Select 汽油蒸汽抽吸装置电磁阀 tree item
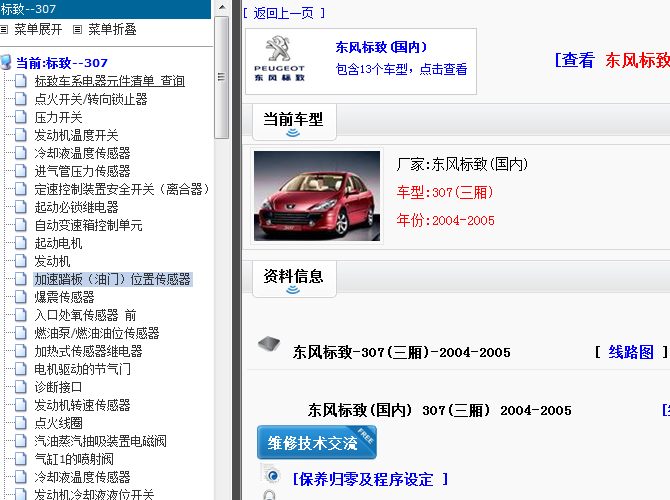The width and height of the screenshot is (670, 500). [100, 441]
